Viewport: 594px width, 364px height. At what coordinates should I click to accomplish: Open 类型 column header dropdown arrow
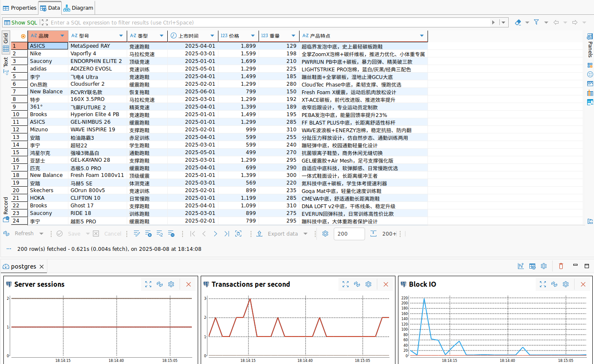(162, 36)
